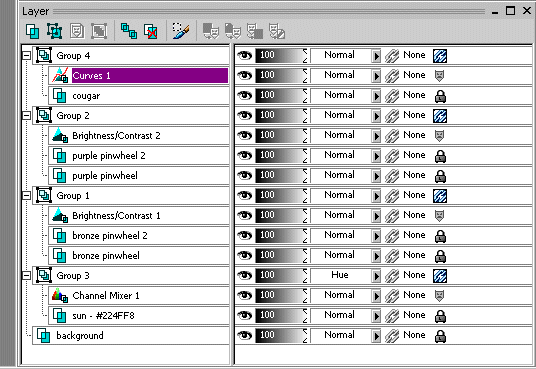Select the sun - #224FF8 layer
The image size is (536, 369).
click(139, 315)
